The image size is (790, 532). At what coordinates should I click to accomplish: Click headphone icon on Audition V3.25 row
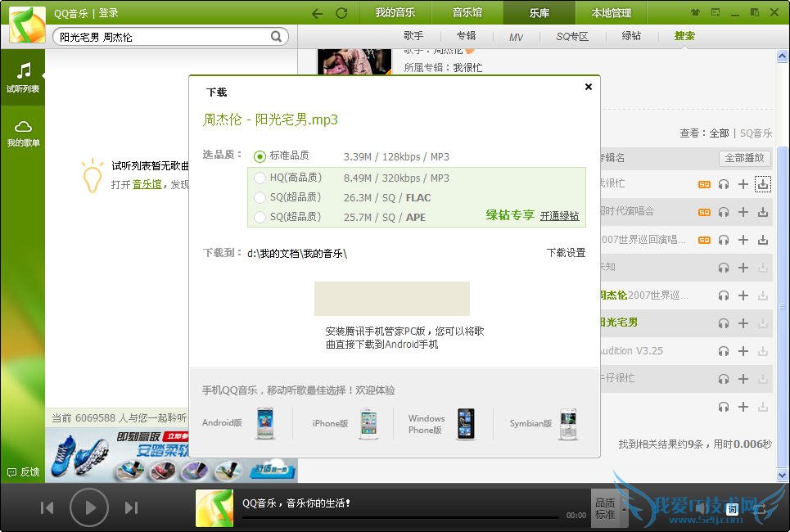pos(724,351)
